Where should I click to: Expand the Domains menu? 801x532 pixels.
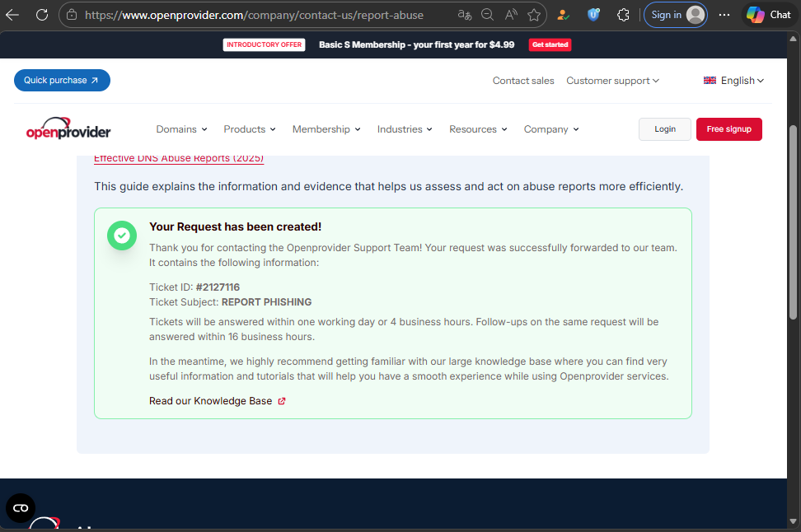(182, 129)
